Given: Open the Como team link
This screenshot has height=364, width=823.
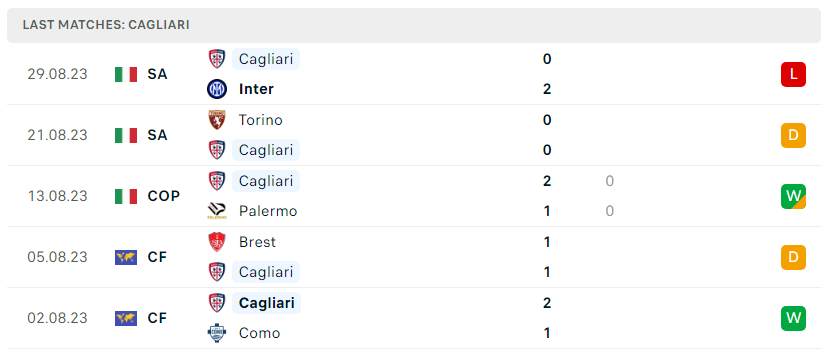Looking at the screenshot, I should tap(259, 333).
